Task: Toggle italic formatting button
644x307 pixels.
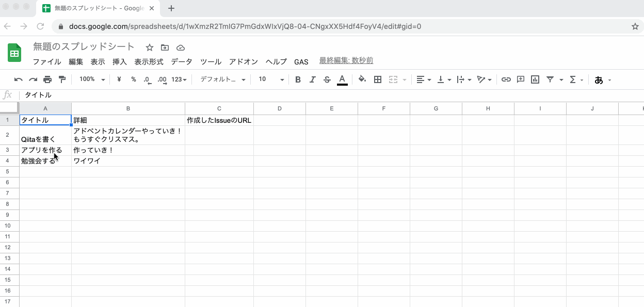Action: pos(312,79)
